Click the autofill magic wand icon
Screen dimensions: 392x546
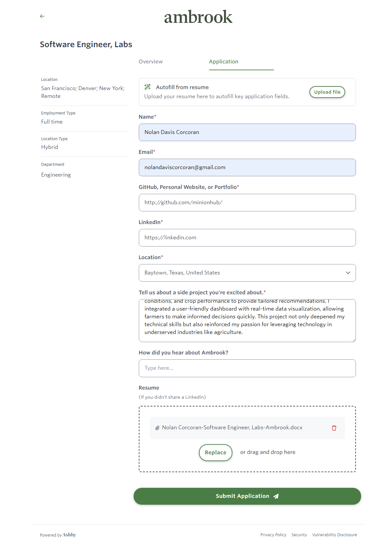[148, 87]
